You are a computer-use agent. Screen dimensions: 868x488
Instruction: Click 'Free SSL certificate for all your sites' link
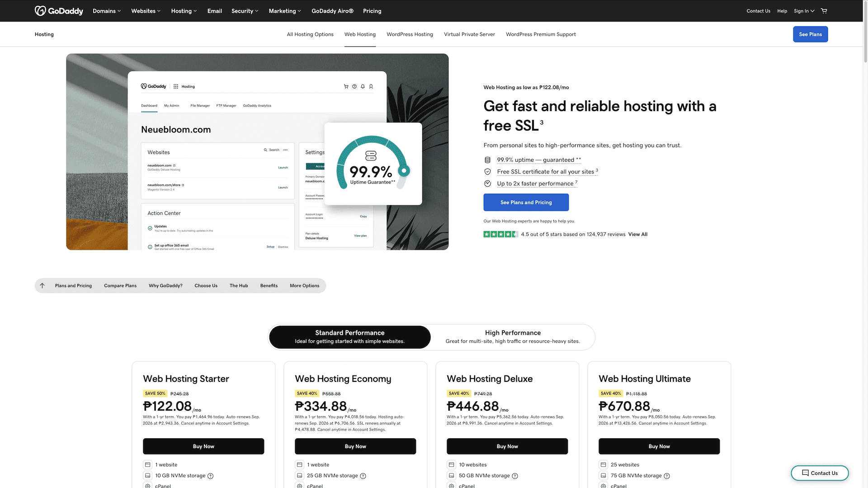(547, 172)
